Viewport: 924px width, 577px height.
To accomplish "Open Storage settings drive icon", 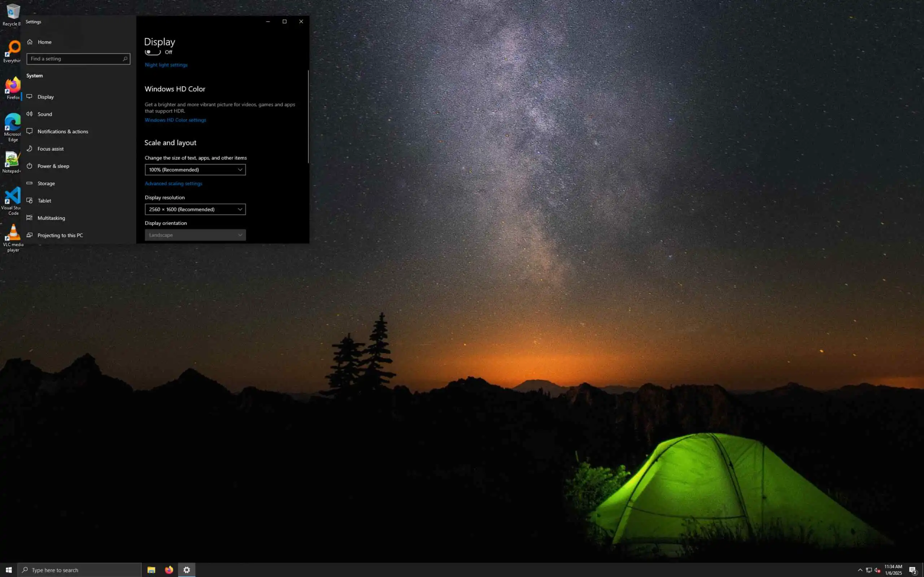I will click(x=29, y=183).
